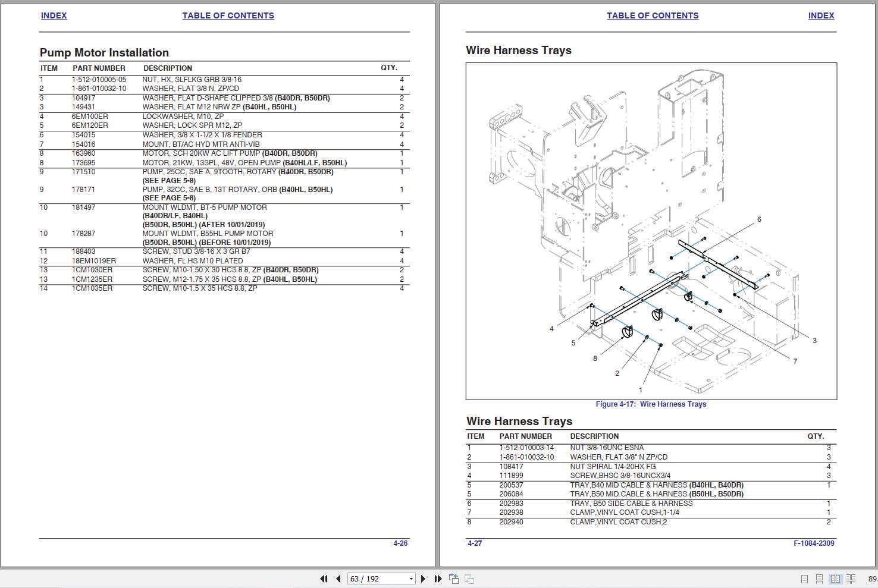Select part number 178287
Image resolution: width=878 pixels, height=588 pixels.
point(83,234)
